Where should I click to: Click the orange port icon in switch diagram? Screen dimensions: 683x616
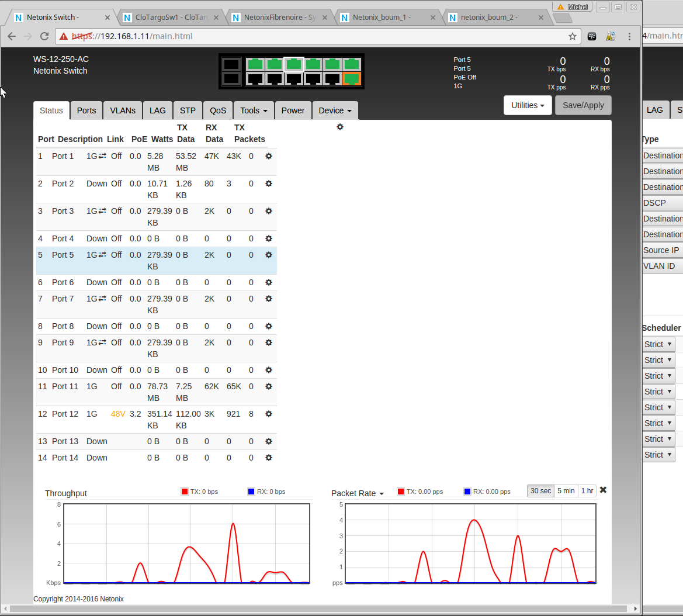351,79
